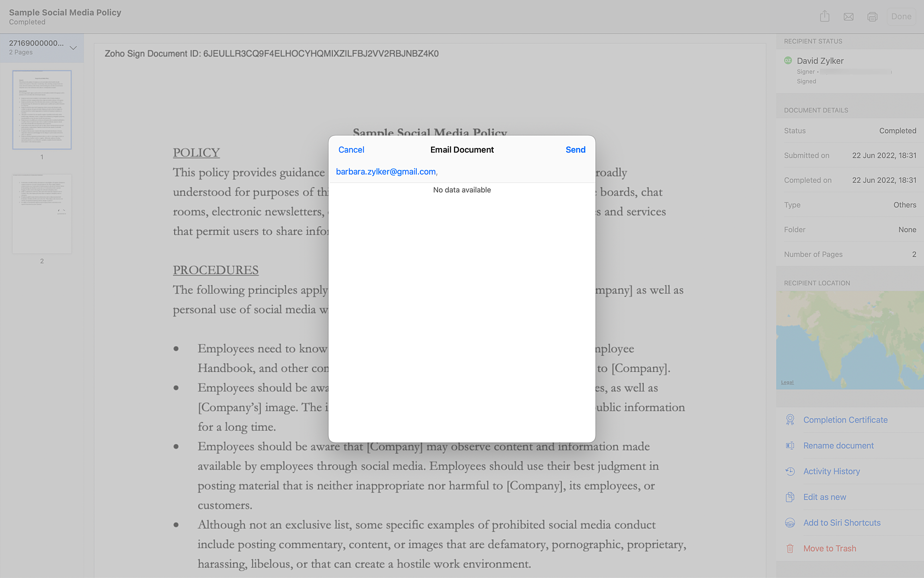Click David Zylker's green avatar badge

pos(788,61)
